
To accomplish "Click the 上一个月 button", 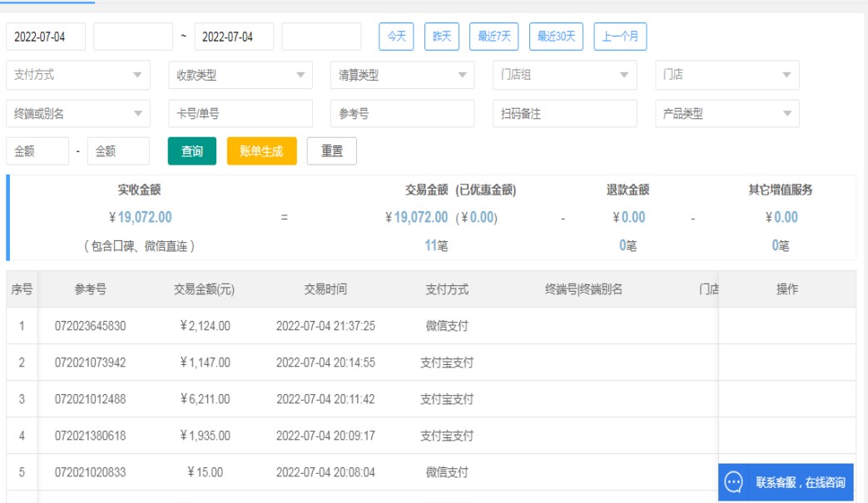I will pos(620,37).
